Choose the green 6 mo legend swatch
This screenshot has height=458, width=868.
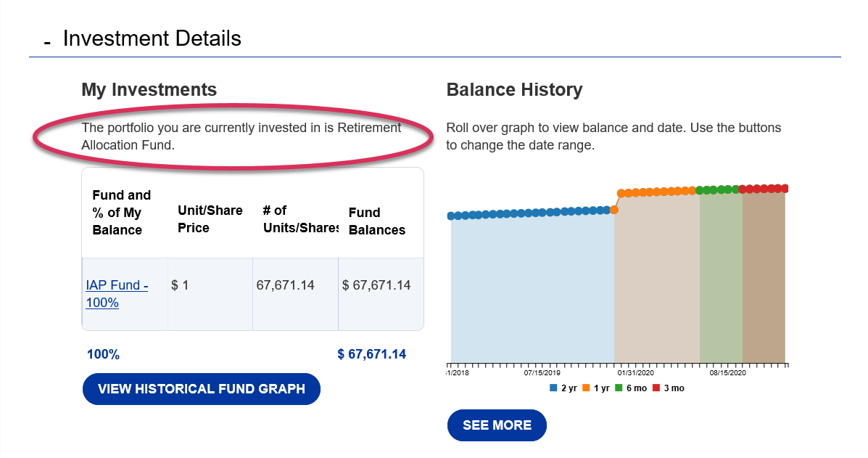pos(619,388)
